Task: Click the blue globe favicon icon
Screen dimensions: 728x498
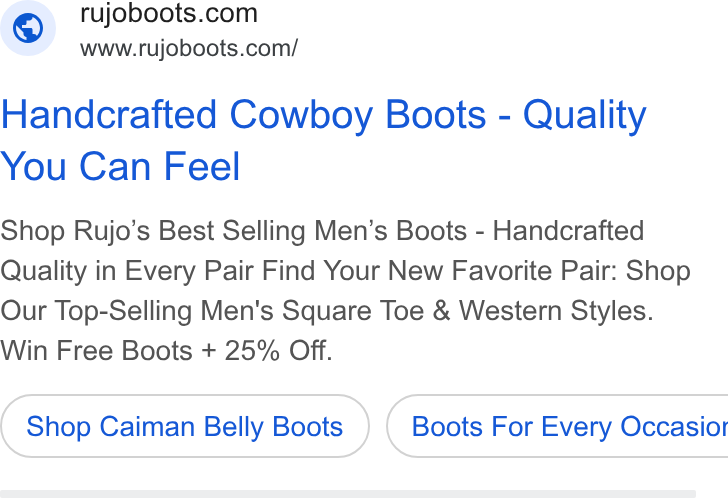Action: (x=28, y=28)
